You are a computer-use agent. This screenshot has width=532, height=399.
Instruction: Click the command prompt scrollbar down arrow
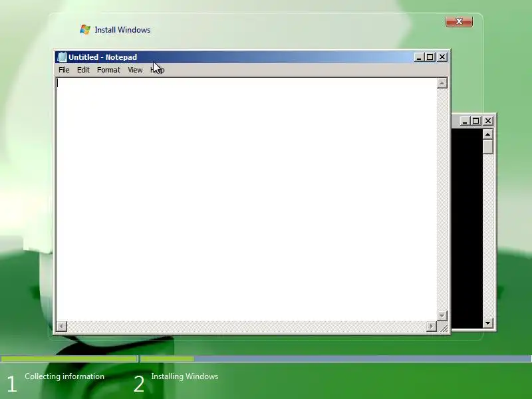tap(488, 323)
